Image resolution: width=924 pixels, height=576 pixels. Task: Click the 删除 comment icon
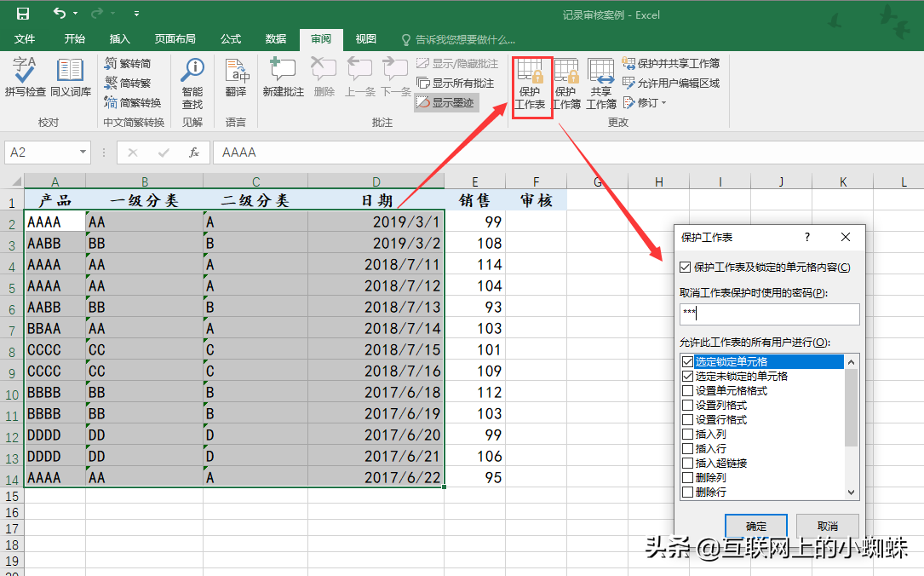point(324,77)
